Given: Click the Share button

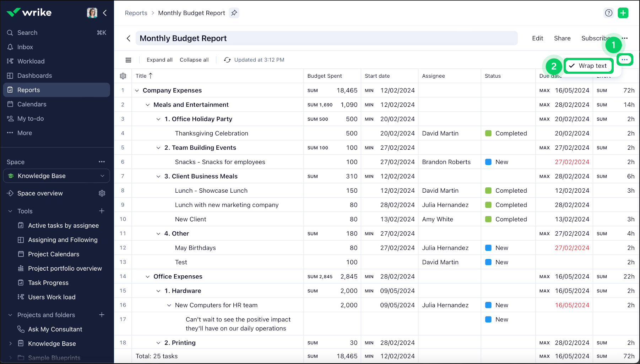Looking at the screenshot, I should coord(562,38).
